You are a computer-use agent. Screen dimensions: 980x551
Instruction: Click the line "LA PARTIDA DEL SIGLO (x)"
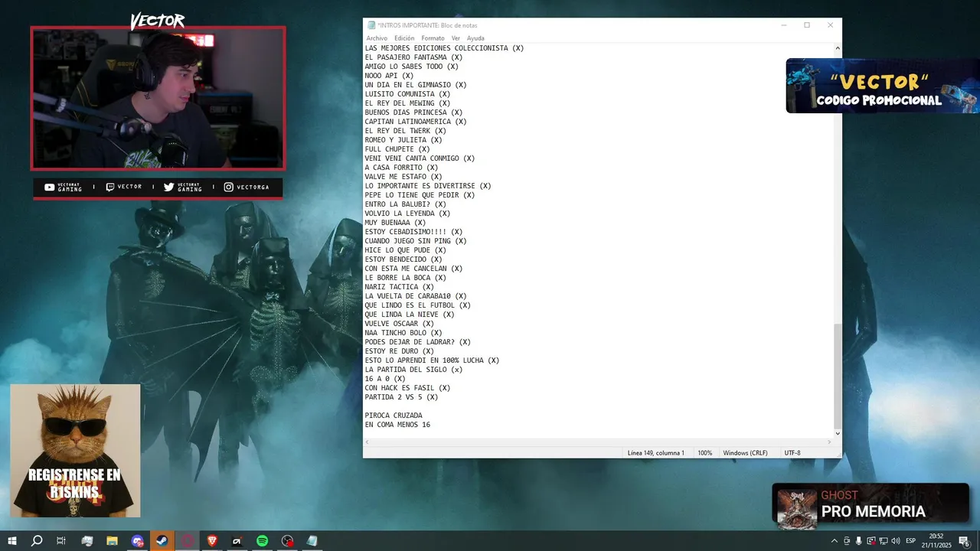413,370
